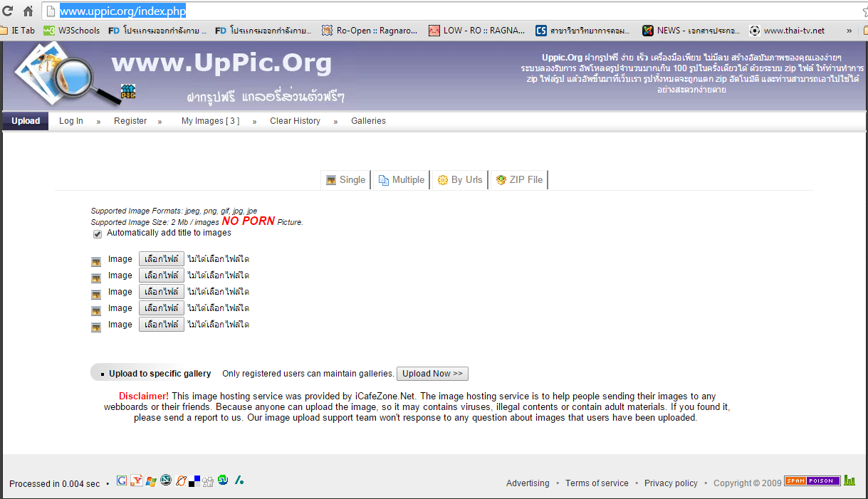Open the Terms of service link

[x=597, y=483]
